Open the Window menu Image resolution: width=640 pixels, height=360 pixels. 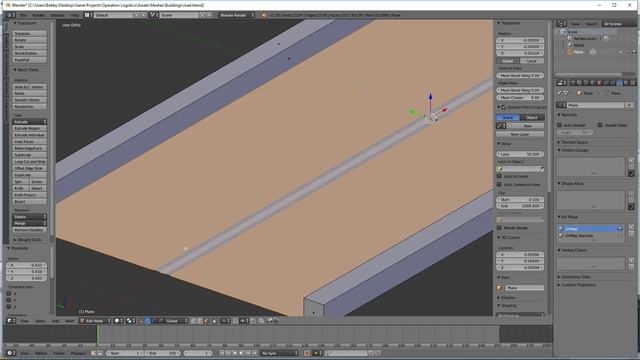(x=58, y=15)
